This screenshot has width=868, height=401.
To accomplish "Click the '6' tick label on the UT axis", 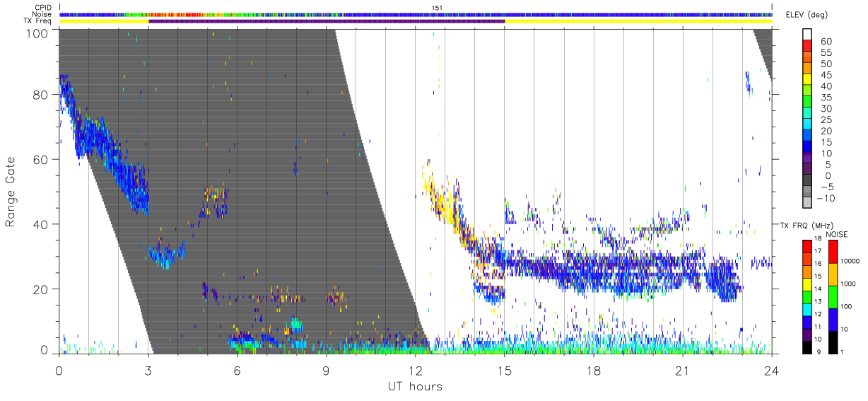I will click(x=237, y=370).
